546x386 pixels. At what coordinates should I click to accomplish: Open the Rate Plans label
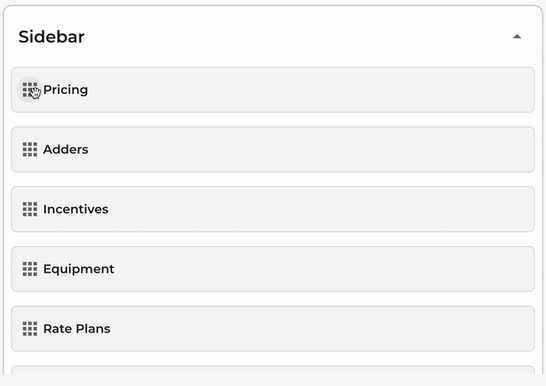coord(77,329)
